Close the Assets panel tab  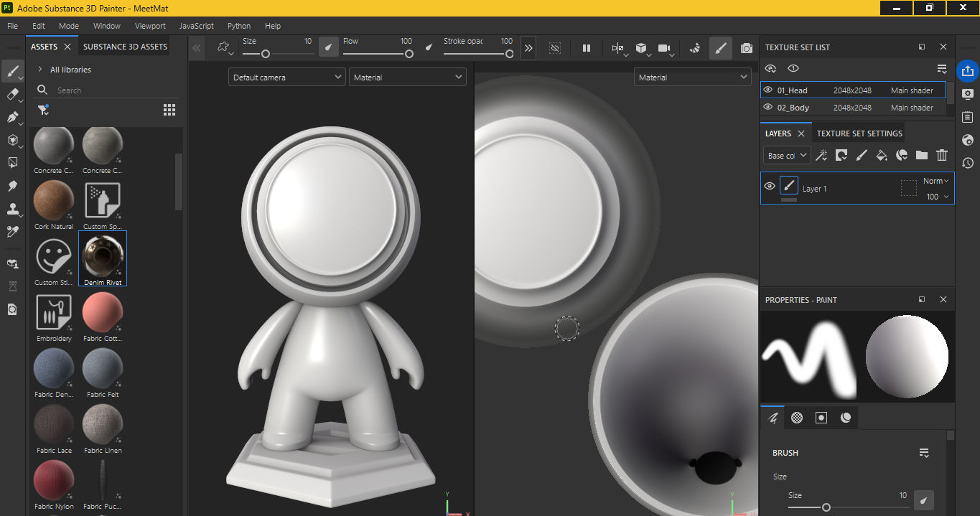coord(67,47)
